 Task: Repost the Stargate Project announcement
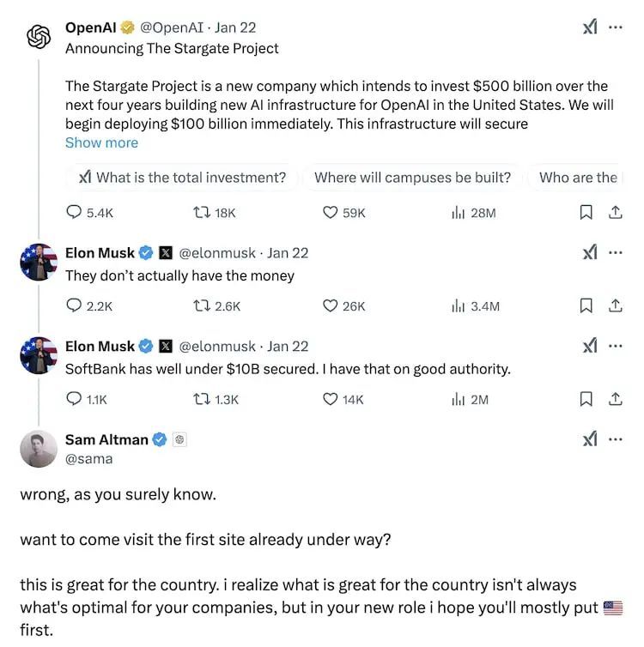[201, 213]
